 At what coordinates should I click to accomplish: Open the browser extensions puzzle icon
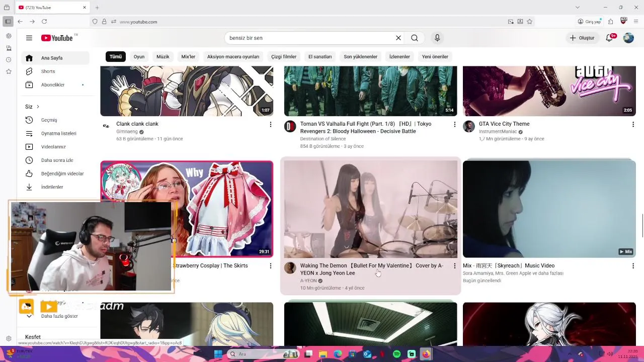tap(610, 22)
